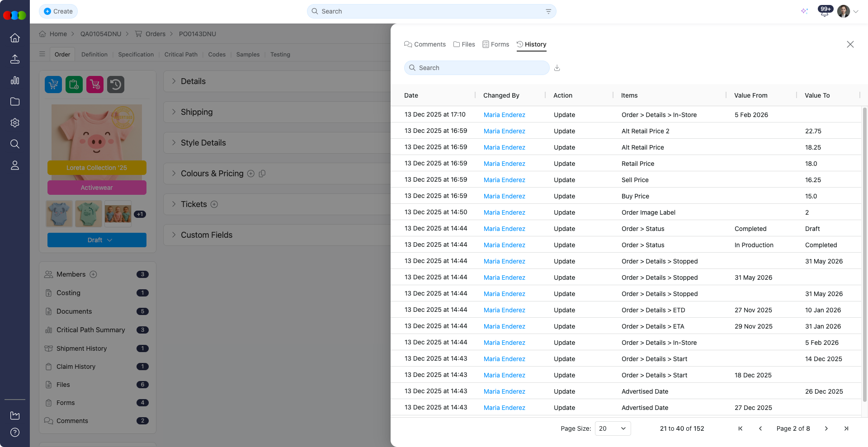Open the Draft status dropdown

tap(97, 240)
